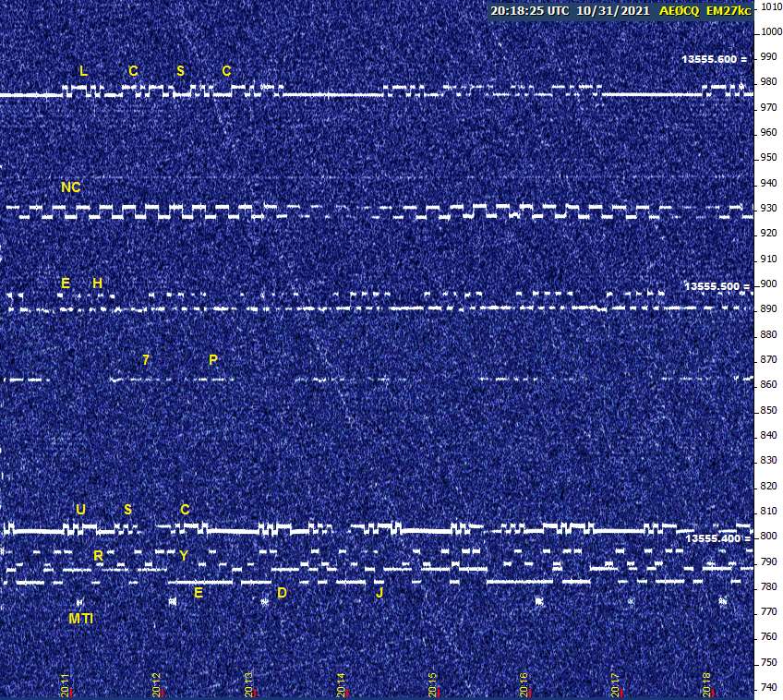Click the AE0CQ callsign in the header
This screenshot has height=700, width=783.
[x=679, y=10]
